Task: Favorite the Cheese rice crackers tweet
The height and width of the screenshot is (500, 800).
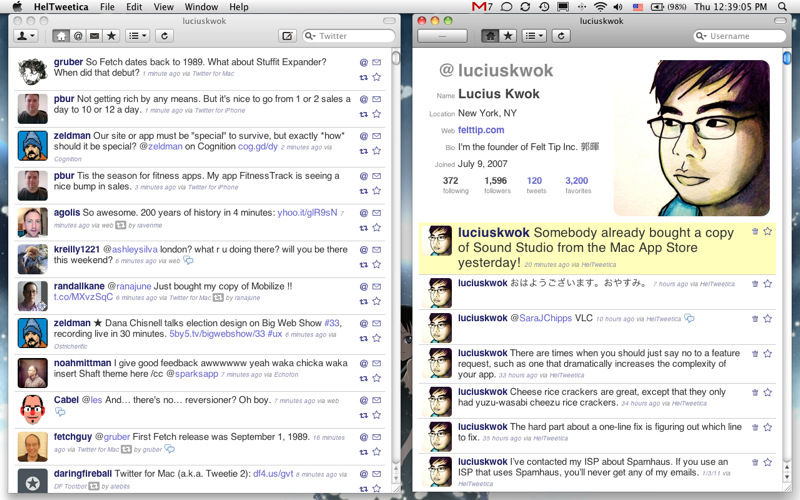Action: click(x=768, y=392)
